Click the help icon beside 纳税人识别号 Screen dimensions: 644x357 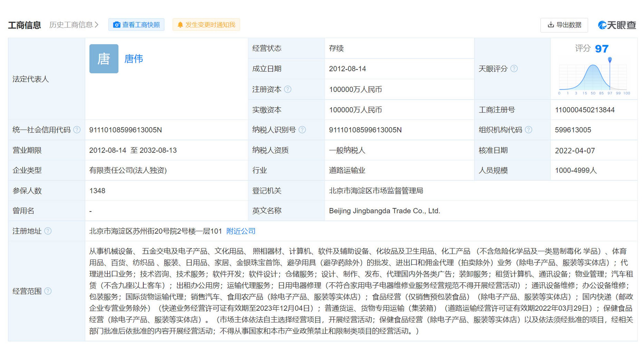click(302, 130)
